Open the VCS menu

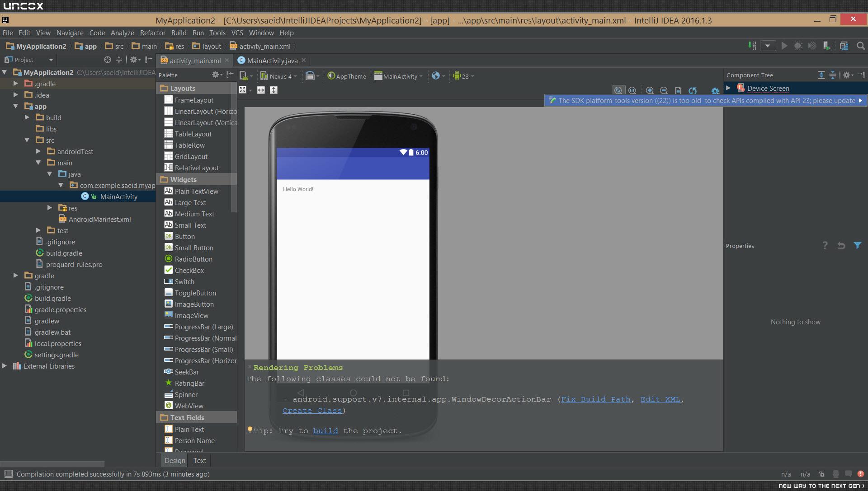click(x=237, y=33)
